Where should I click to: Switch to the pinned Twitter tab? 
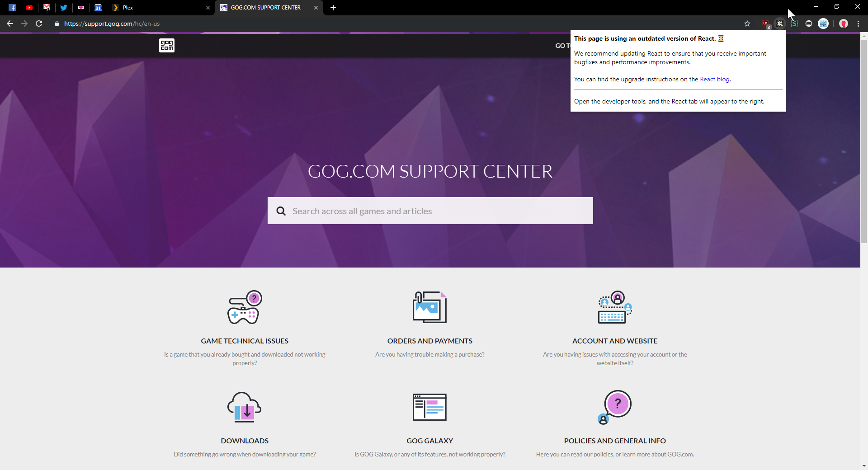click(64, 8)
